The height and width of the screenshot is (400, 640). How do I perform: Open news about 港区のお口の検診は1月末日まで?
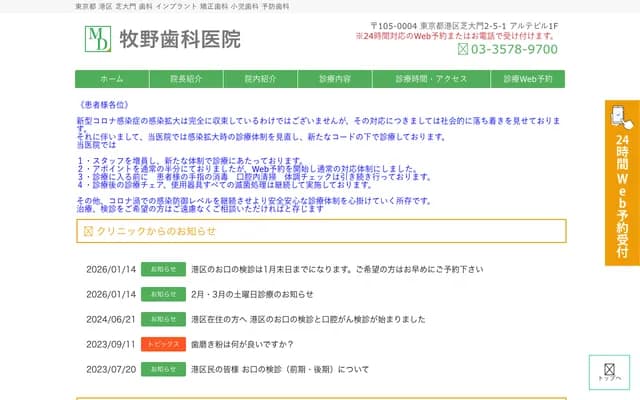337,269
